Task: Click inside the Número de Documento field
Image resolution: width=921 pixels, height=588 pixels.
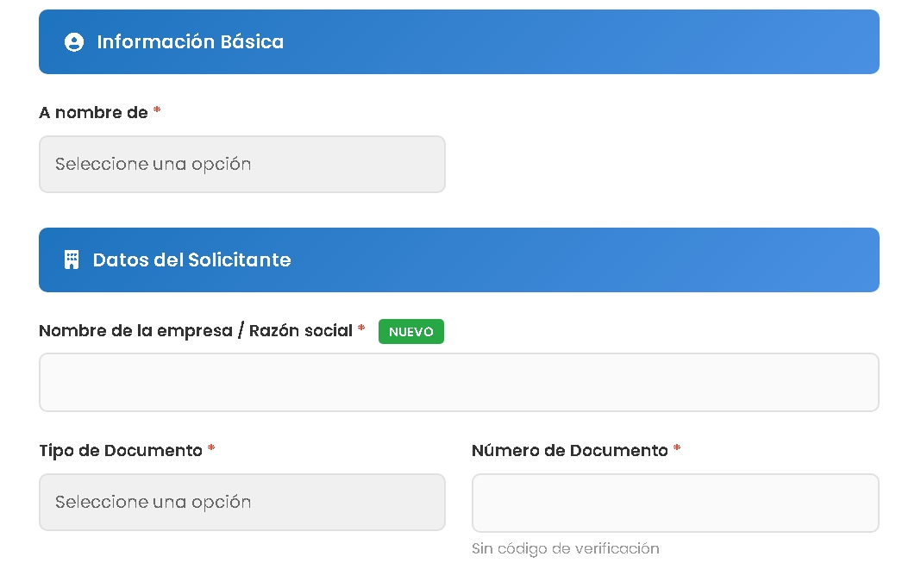Action: (674, 503)
